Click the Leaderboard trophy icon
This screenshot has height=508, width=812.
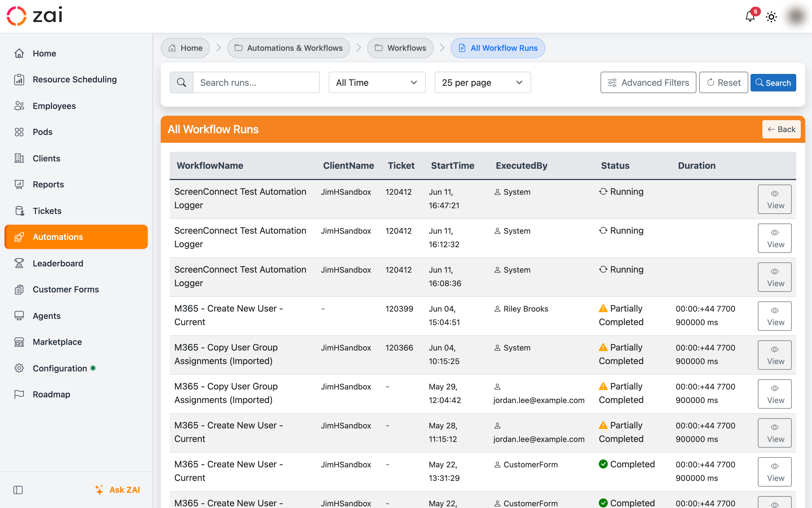(x=19, y=263)
